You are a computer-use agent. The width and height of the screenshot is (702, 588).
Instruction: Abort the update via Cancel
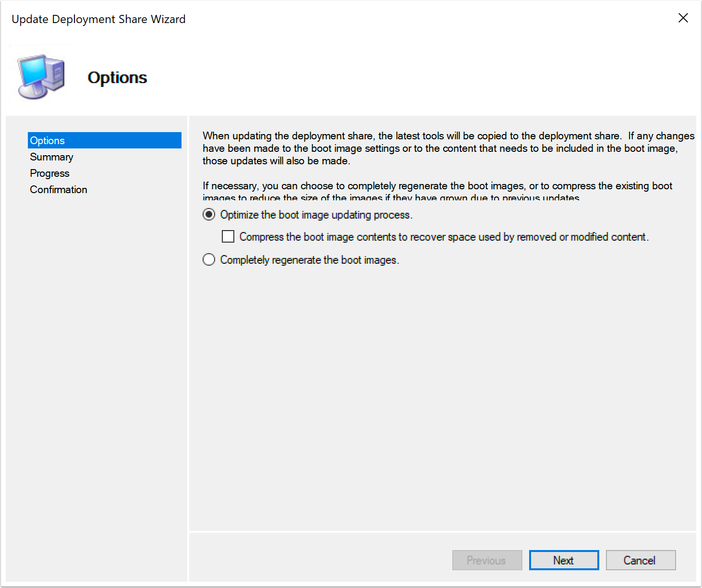pos(641,560)
